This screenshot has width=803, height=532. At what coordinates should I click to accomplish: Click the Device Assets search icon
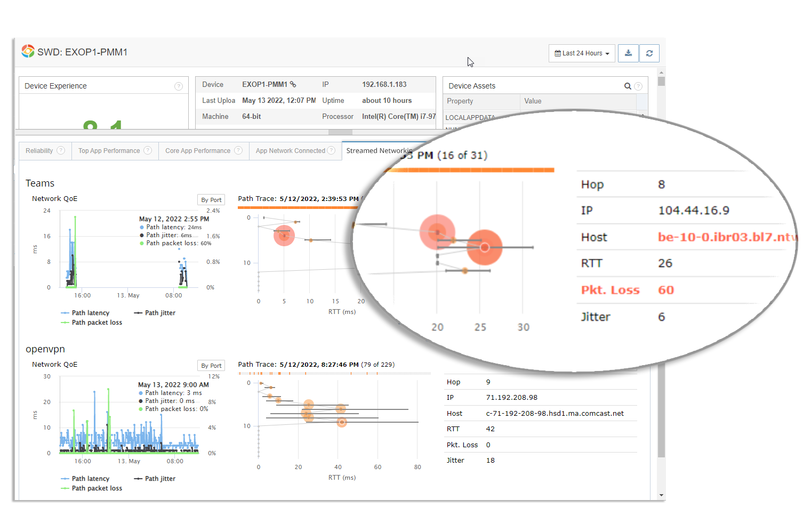coord(628,86)
